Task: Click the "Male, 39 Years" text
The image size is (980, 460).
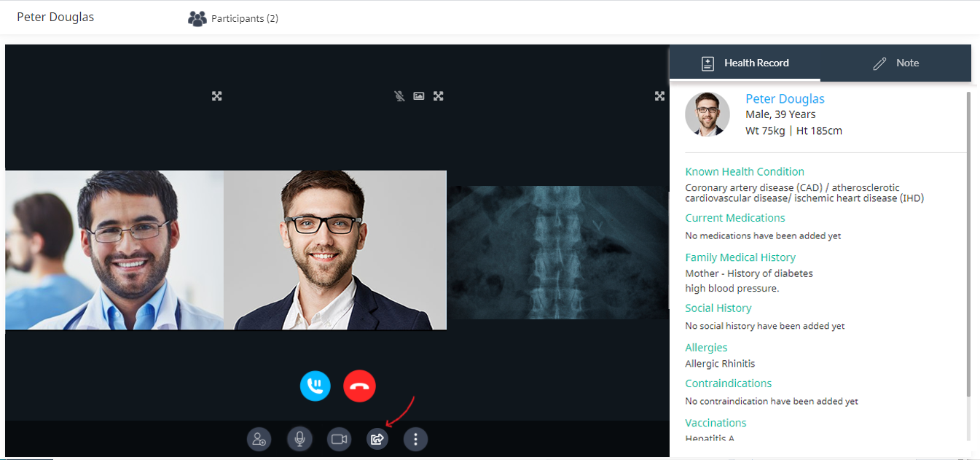Action: (780, 114)
